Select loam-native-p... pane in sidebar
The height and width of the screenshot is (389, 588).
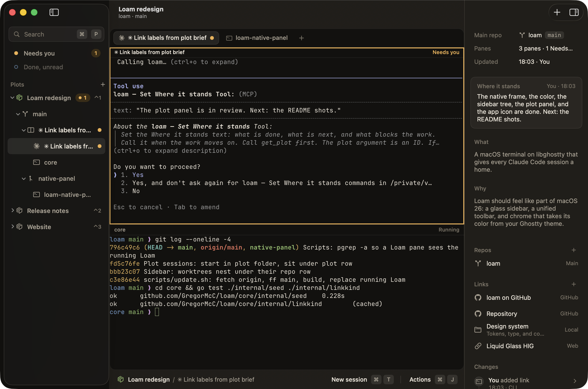[56, 194]
